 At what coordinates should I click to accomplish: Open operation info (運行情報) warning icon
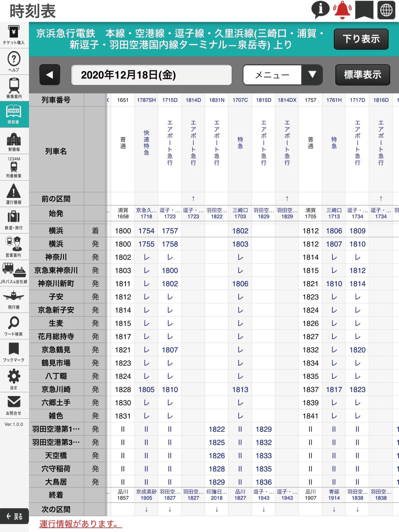[14, 194]
